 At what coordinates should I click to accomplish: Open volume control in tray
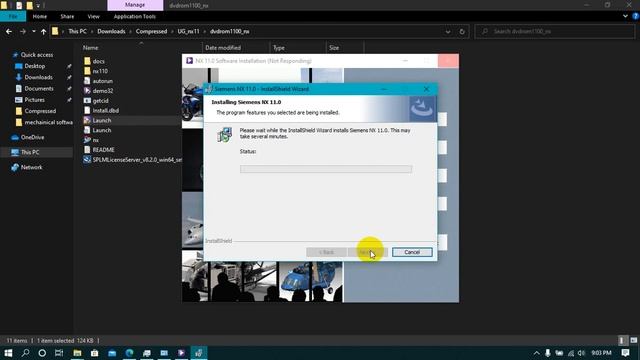(581, 353)
